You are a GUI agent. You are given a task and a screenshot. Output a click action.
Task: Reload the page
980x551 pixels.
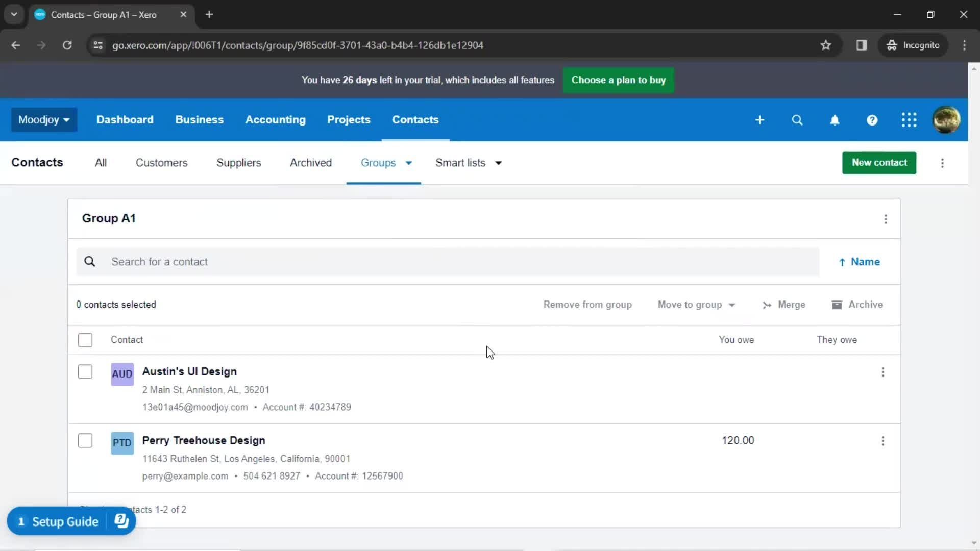tap(67, 45)
